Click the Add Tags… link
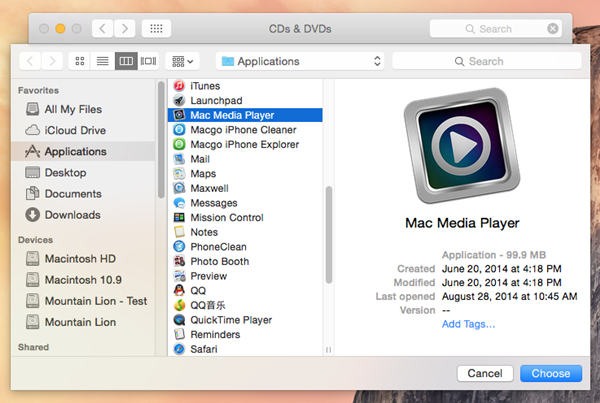The width and height of the screenshot is (600, 403). point(468,324)
